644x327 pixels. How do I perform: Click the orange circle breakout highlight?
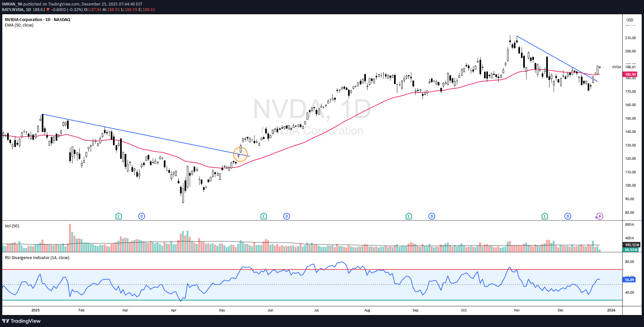click(240, 154)
